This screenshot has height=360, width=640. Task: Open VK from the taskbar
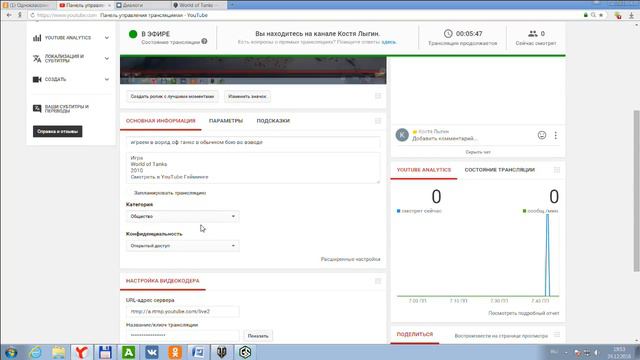pos(151,352)
